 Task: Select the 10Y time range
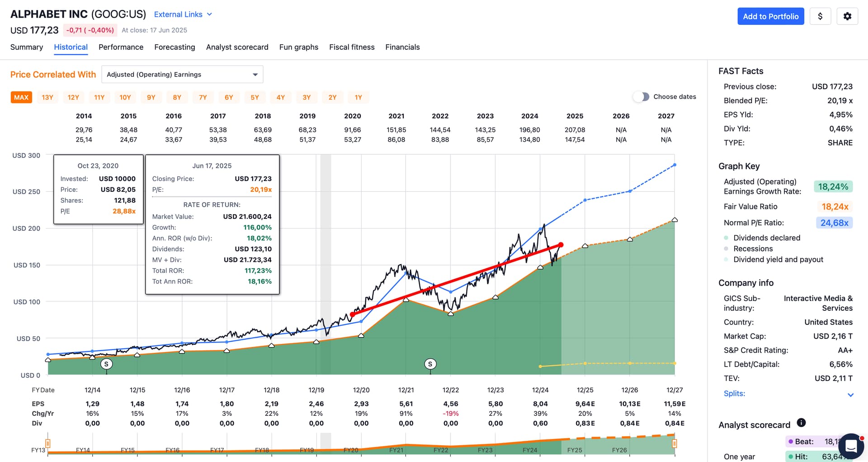[x=125, y=97]
